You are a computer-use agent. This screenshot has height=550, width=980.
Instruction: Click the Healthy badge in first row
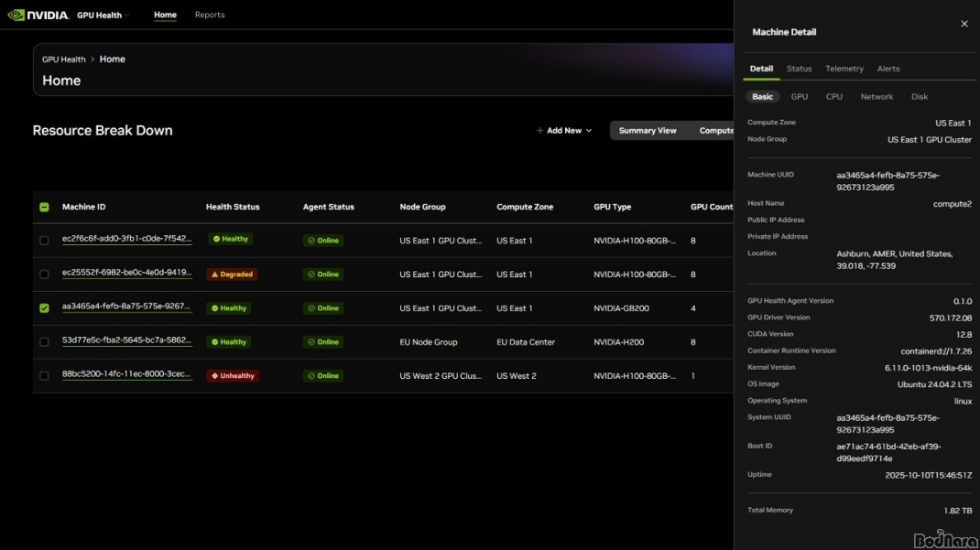(230, 239)
